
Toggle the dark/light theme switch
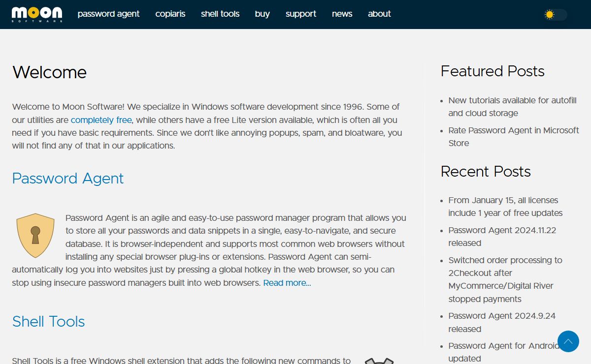555,14
